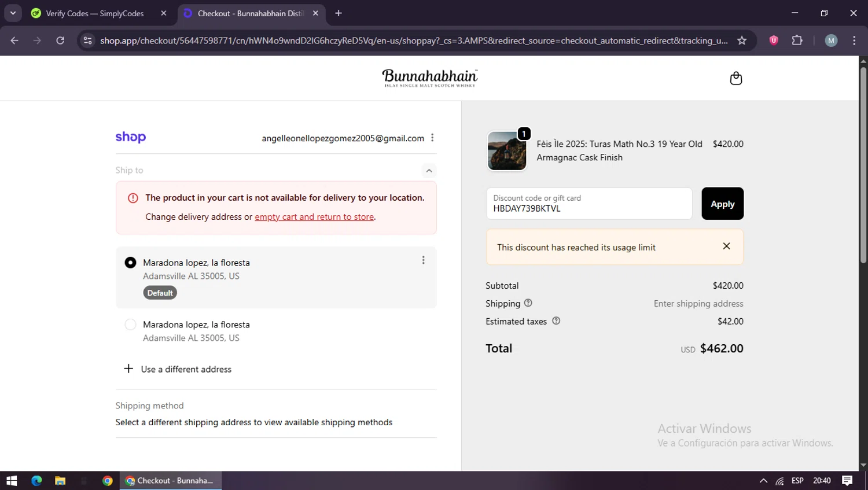Open the taskbar clock showing 20:40

tap(822, 481)
